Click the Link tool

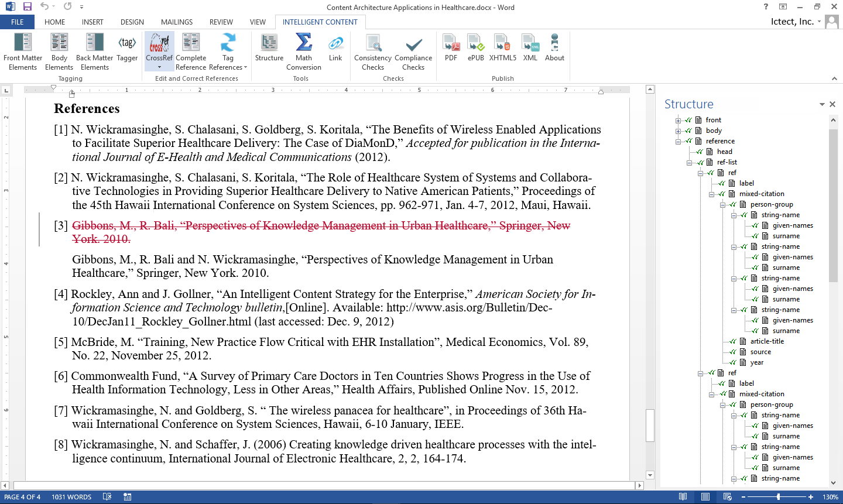[335, 47]
